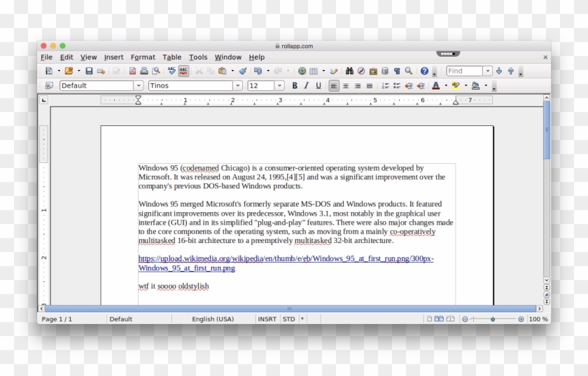The image size is (588, 376).
Task: Run the Spelling and Grammar check
Action: [x=171, y=71]
